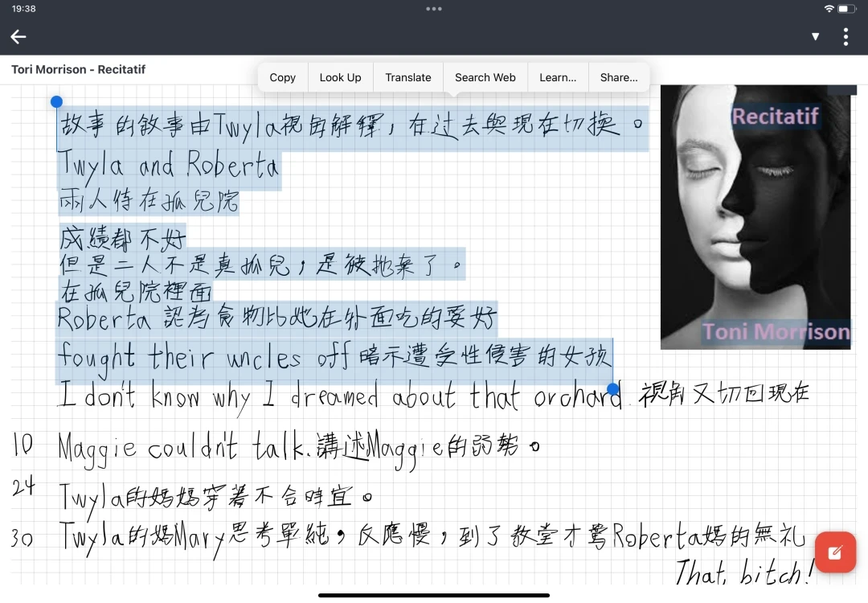Open the Recitatif black-and-white face image
Viewport: 868px width, 603px height.
(755, 217)
